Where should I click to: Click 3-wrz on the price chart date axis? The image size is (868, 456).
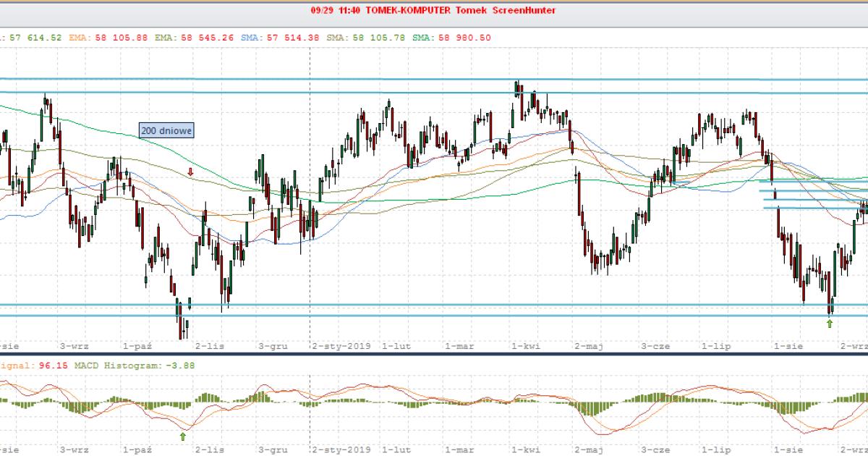[75, 346]
